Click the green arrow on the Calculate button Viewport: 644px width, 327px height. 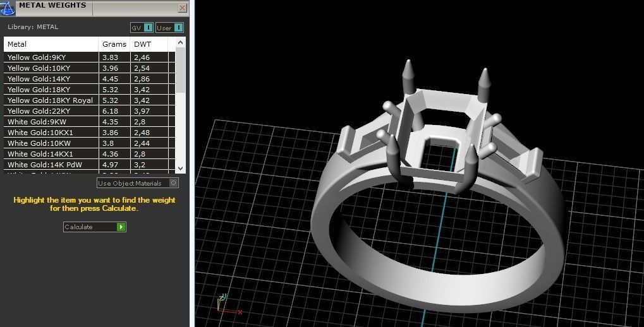[x=121, y=227]
